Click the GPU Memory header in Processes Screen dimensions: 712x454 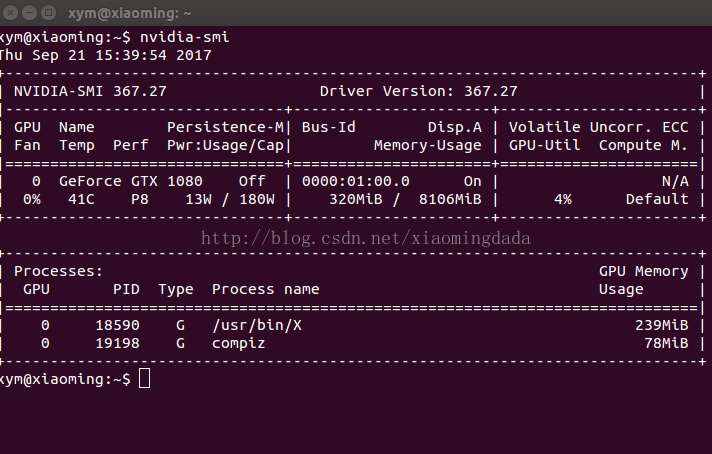pyautogui.click(x=643, y=271)
